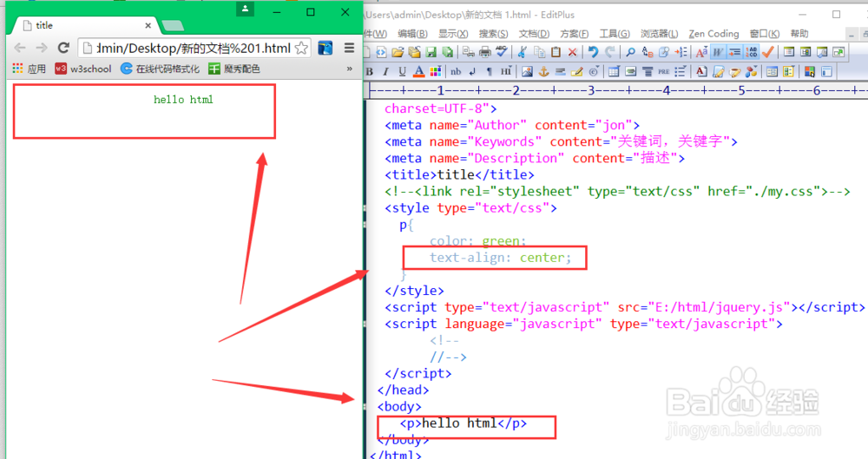The height and width of the screenshot is (459, 868).
Task: Click orange checkmark icon in toolbar
Action: tap(768, 52)
